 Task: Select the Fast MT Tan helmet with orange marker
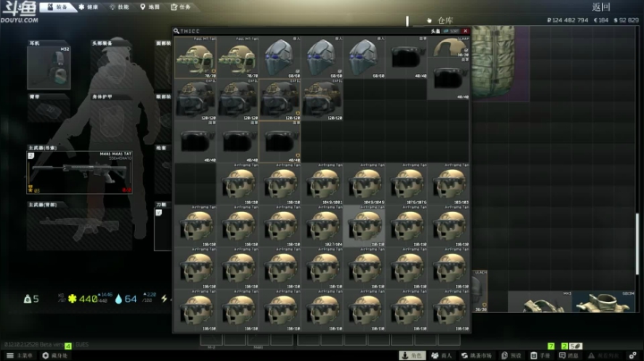196,57
